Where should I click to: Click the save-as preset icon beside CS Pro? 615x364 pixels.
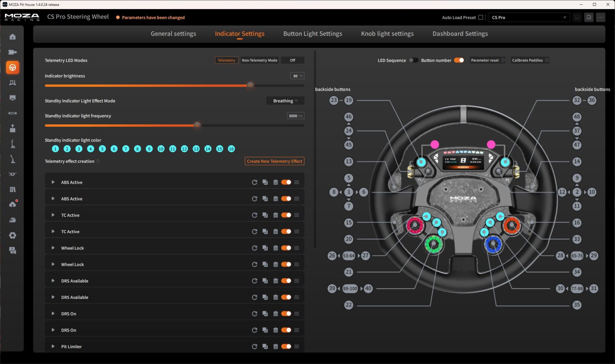589,18
